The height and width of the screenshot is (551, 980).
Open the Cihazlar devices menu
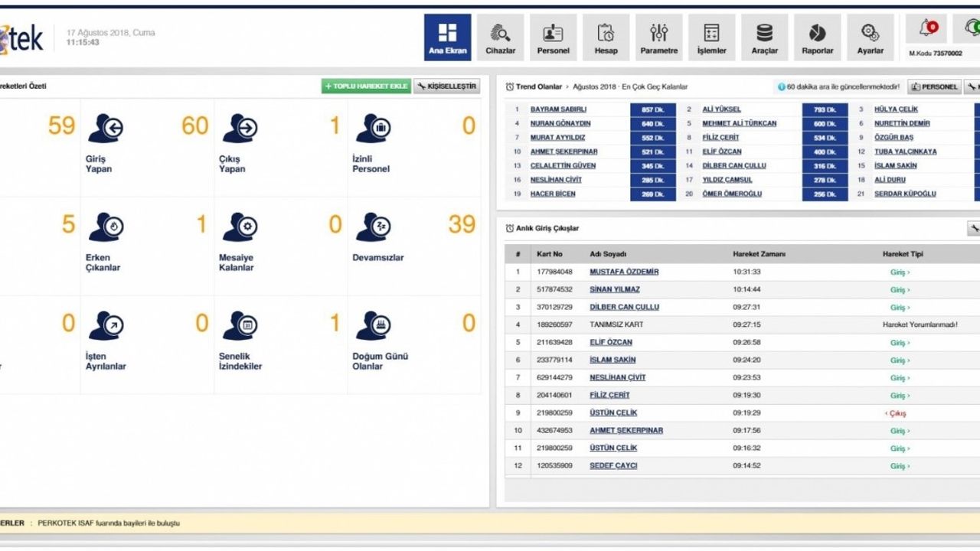coord(500,37)
